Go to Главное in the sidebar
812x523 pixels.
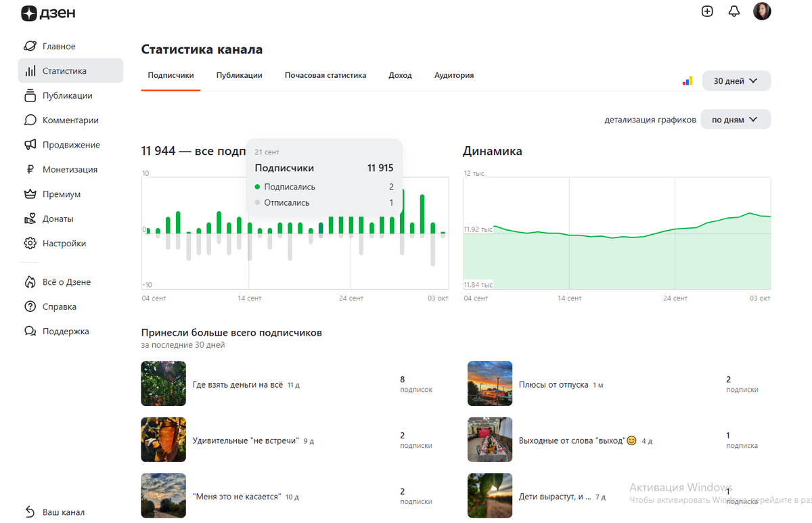pyautogui.click(x=70, y=46)
